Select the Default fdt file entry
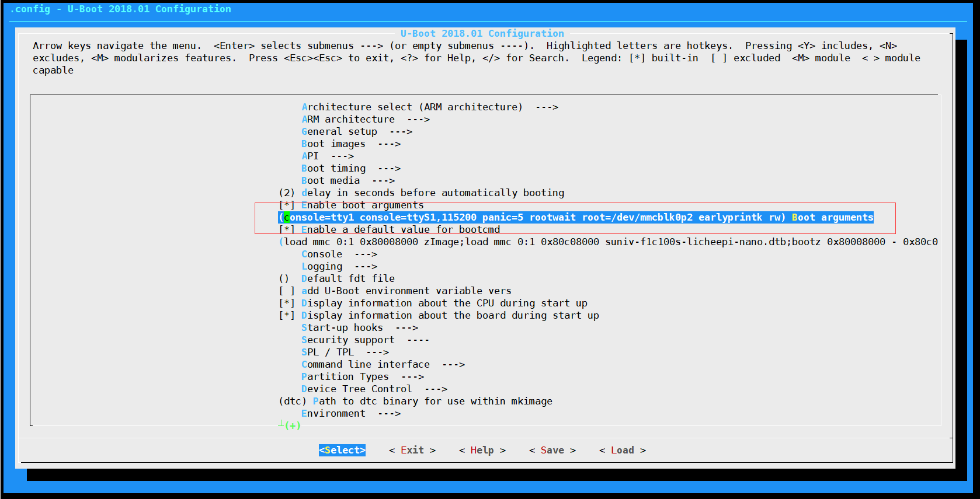 point(337,278)
